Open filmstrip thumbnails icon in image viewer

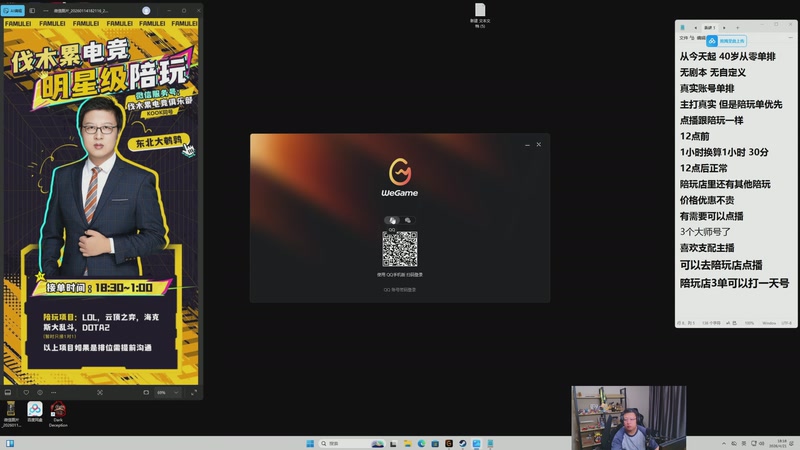pyautogui.click(x=8, y=392)
